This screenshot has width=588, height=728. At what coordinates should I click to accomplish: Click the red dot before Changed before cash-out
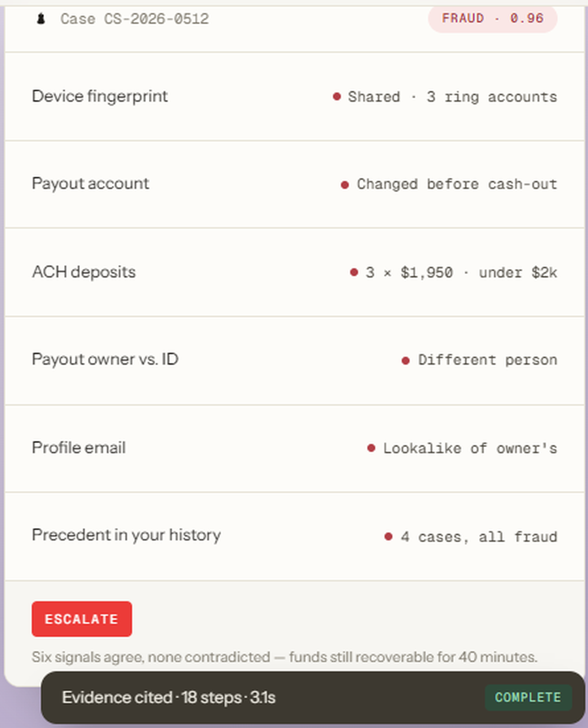pos(345,185)
